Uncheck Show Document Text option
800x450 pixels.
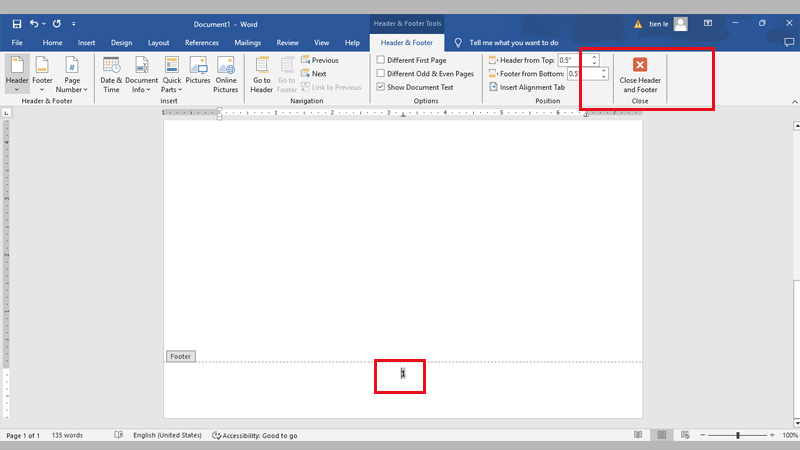(380, 87)
